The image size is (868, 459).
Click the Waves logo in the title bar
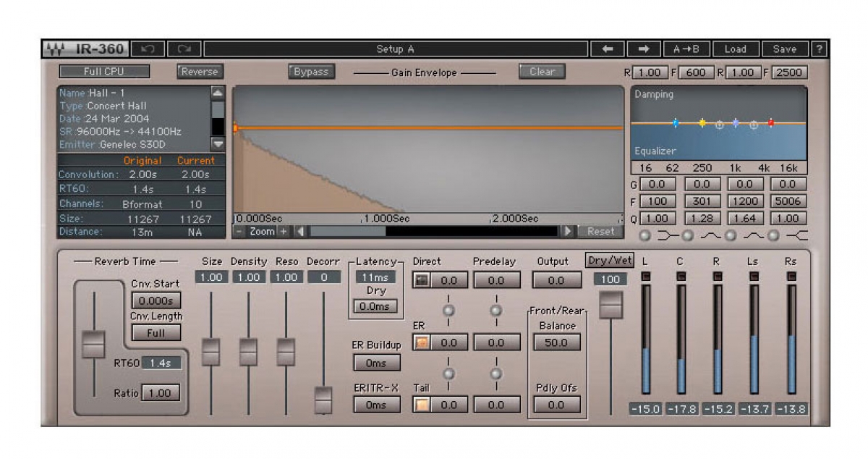pos(55,49)
